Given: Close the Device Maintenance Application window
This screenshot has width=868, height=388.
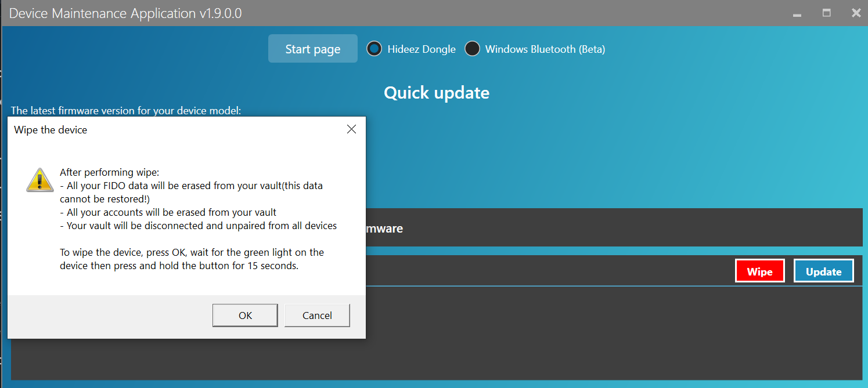Looking at the screenshot, I should pos(856,13).
